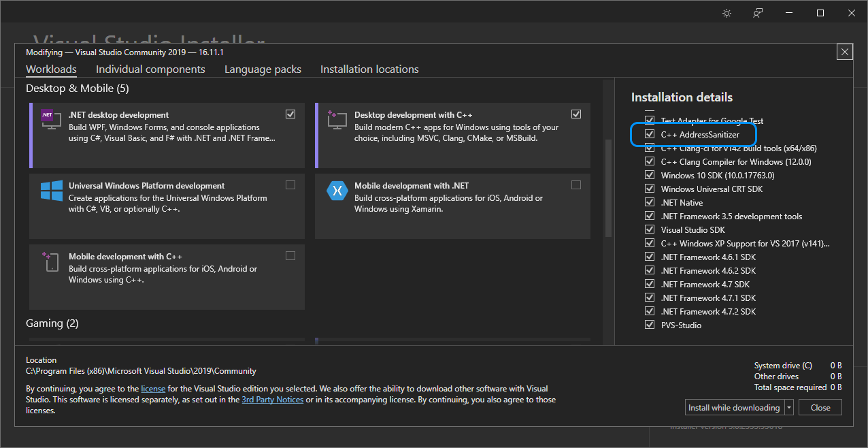Screen dimensions: 868x448
Task: Uncheck .NET Native component
Action: [650, 203]
